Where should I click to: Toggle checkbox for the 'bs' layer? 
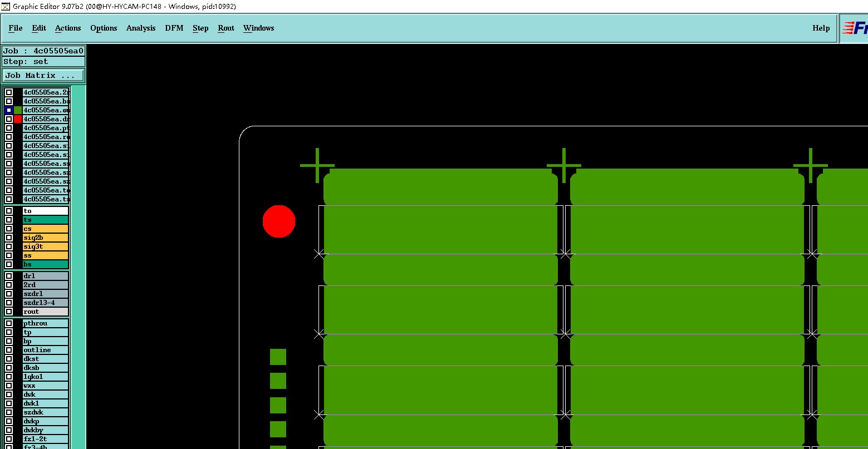(9, 264)
